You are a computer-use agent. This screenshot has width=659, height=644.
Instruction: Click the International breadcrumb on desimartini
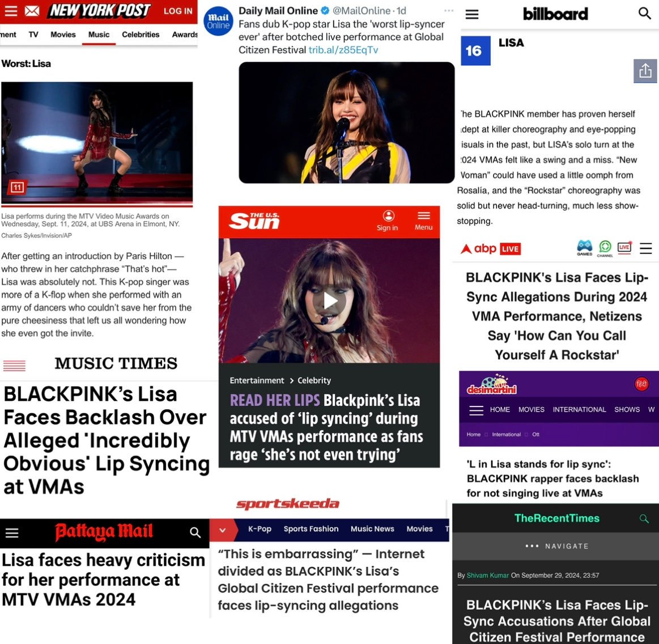tap(506, 435)
